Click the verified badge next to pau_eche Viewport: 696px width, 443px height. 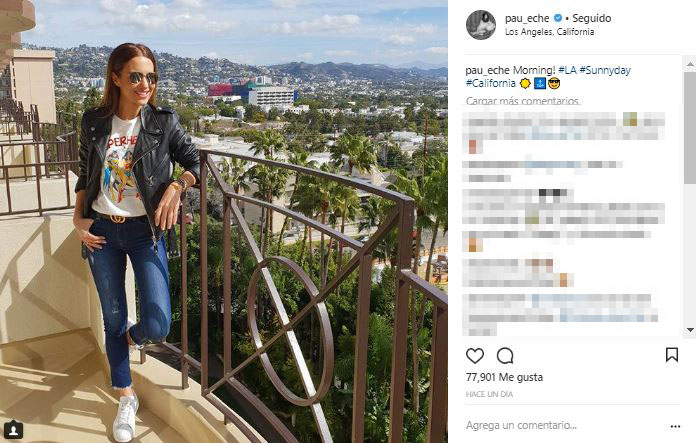point(558,18)
